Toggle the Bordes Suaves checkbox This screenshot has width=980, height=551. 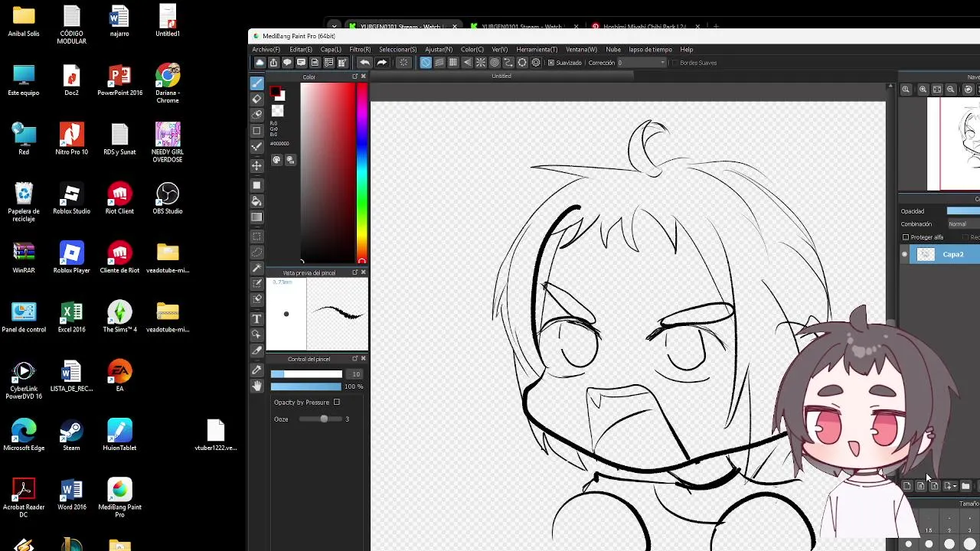point(675,63)
